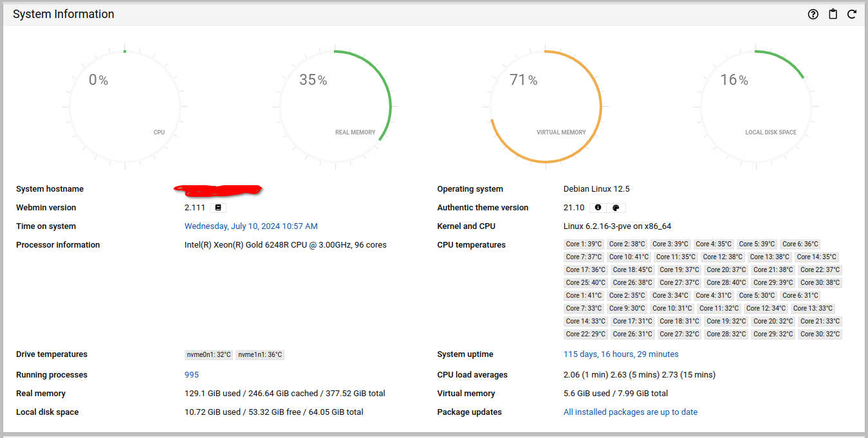The width and height of the screenshot is (868, 438).
Task: Click the Core 21: 38°C temperature badge
Action: pos(773,270)
